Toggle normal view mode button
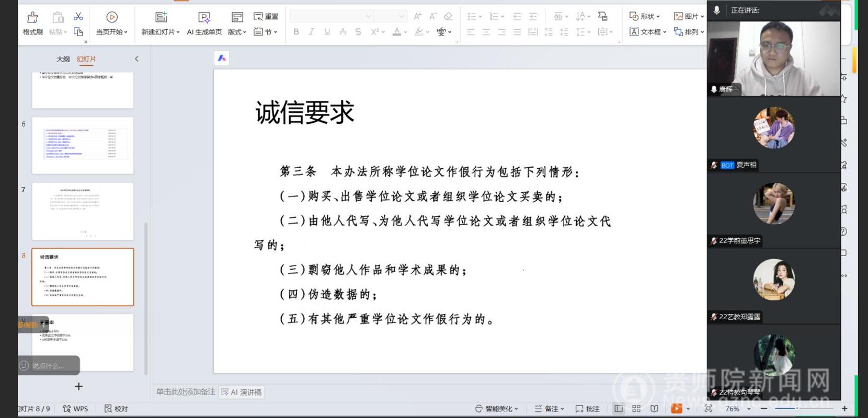The width and height of the screenshot is (868, 418). [x=619, y=409]
